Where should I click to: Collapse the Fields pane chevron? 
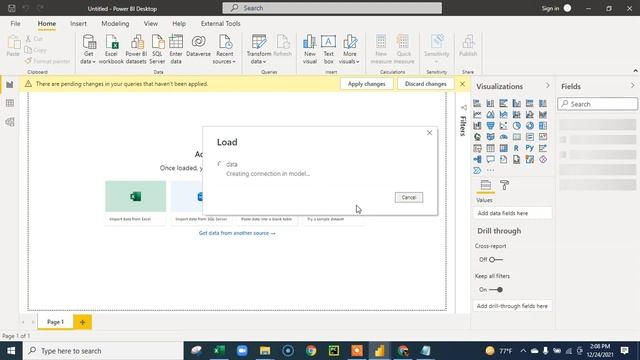click(633, 86)
